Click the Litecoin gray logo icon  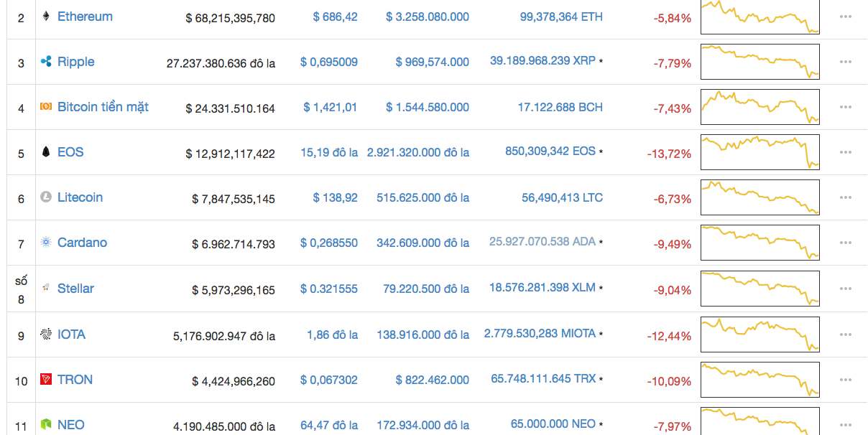click(46, 197)
